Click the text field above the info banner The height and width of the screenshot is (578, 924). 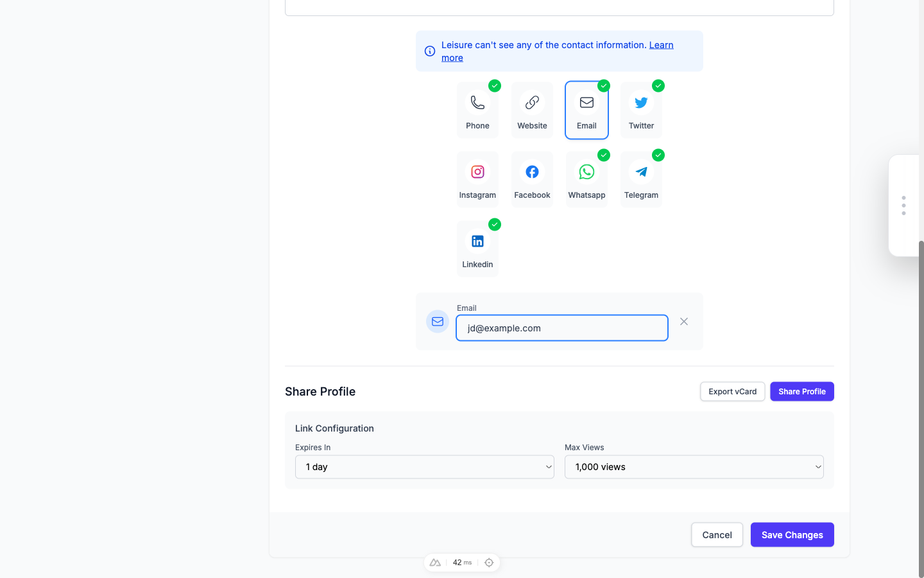[560, 7]
